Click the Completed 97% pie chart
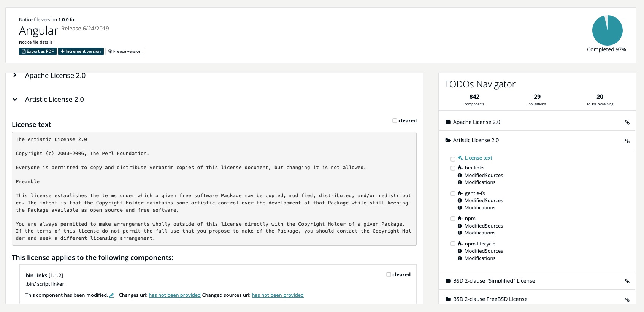Screen dimensions: 644x312 [x=607, y=30]
